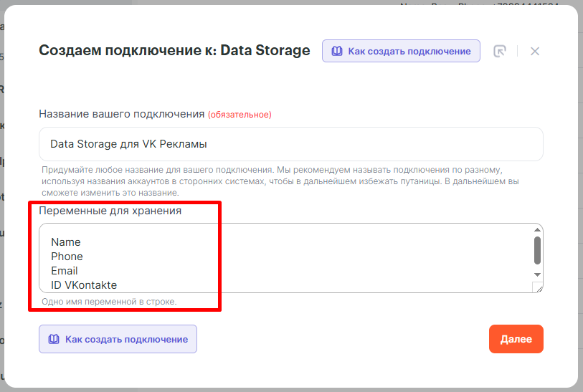Click into the connection name input field
The width and height of the screenshot is (583, 392).
click(x=290, y=144)
